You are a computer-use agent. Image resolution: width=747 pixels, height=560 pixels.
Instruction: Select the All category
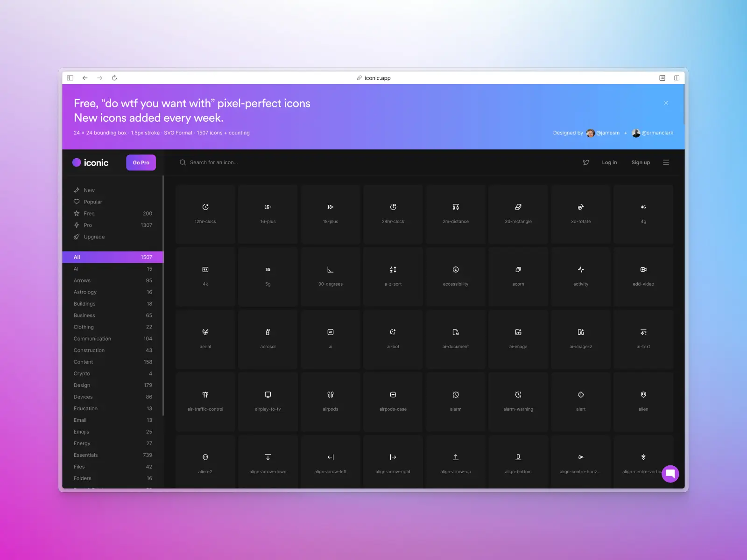[x=113, y=257]
